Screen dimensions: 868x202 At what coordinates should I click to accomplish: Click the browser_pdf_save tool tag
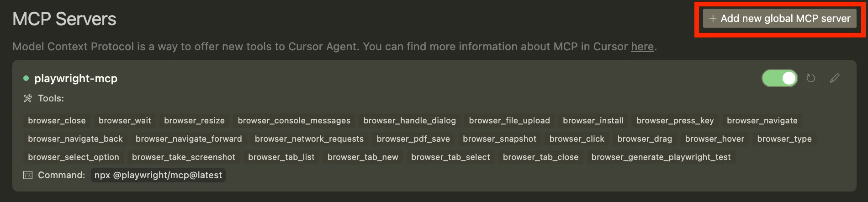pos(413,139)
